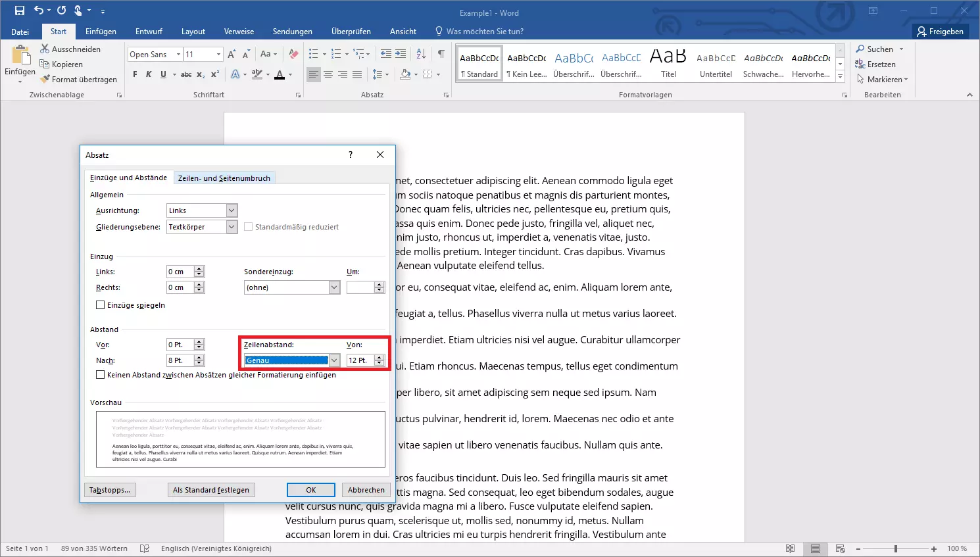The width and height of the screenshot is (980, 557).
Task: Open the Gliederungsebene dropdown
Action: tap(232, 227)
